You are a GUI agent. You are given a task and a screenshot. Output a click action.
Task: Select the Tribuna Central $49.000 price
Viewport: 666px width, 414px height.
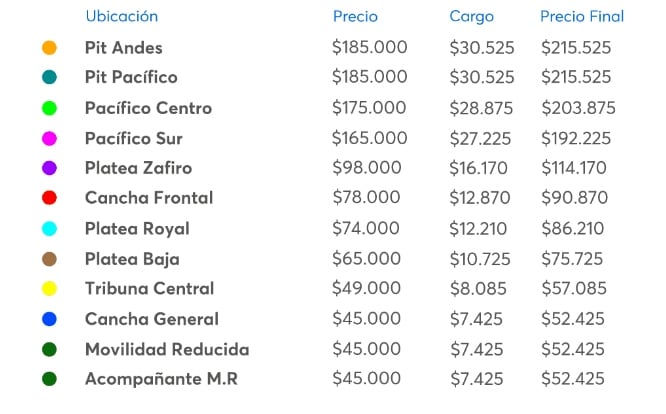pos(366,289)
